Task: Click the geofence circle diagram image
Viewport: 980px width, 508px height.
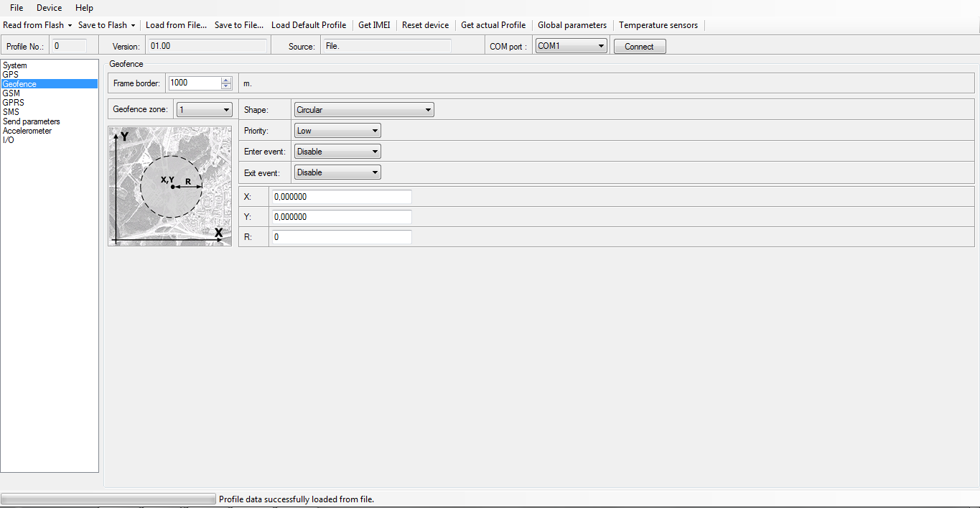Action: pos(170,186)
